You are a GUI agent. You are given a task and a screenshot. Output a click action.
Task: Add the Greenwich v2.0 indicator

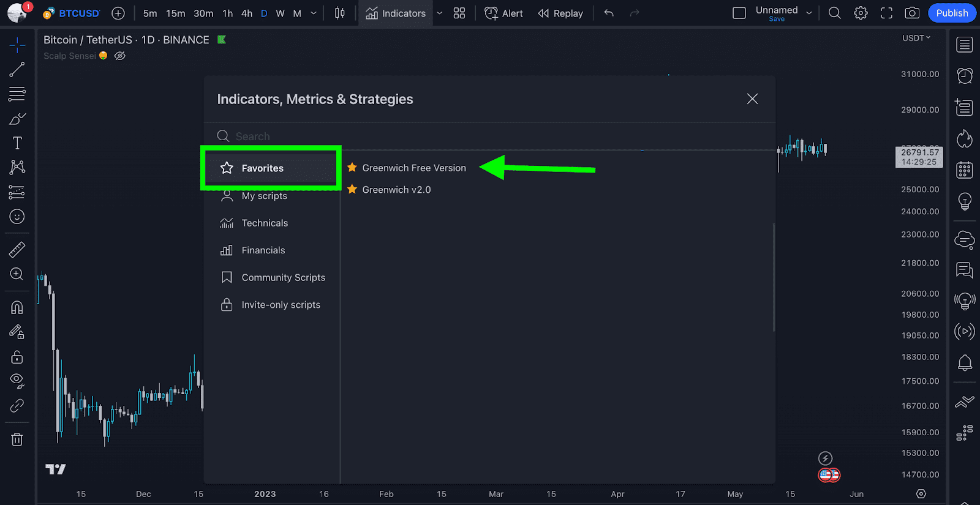[x=396, y=190]
